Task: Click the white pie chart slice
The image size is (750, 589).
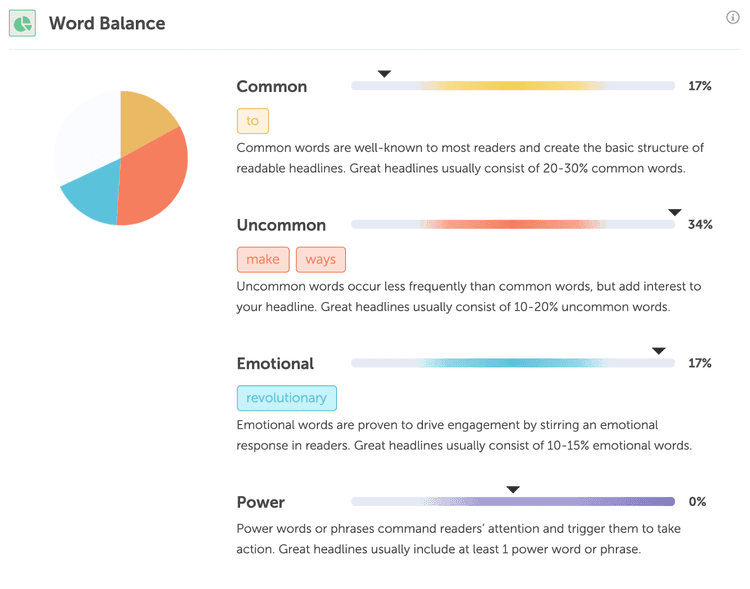Action: pos(85,135)
